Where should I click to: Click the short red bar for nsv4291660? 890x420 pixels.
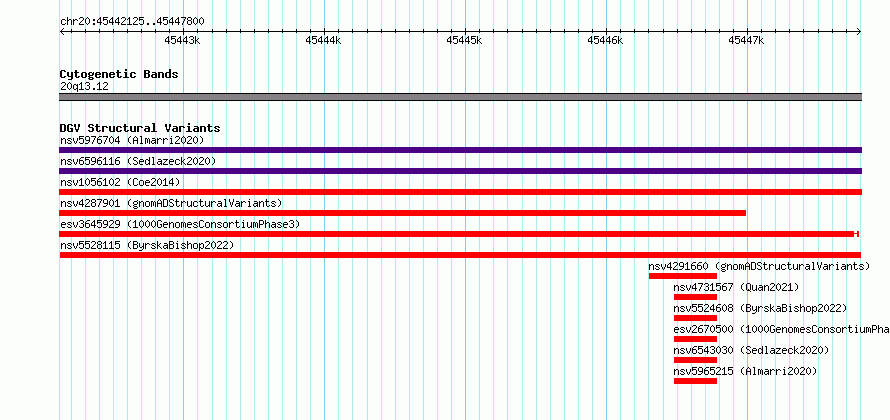click(x=683, y=276)
